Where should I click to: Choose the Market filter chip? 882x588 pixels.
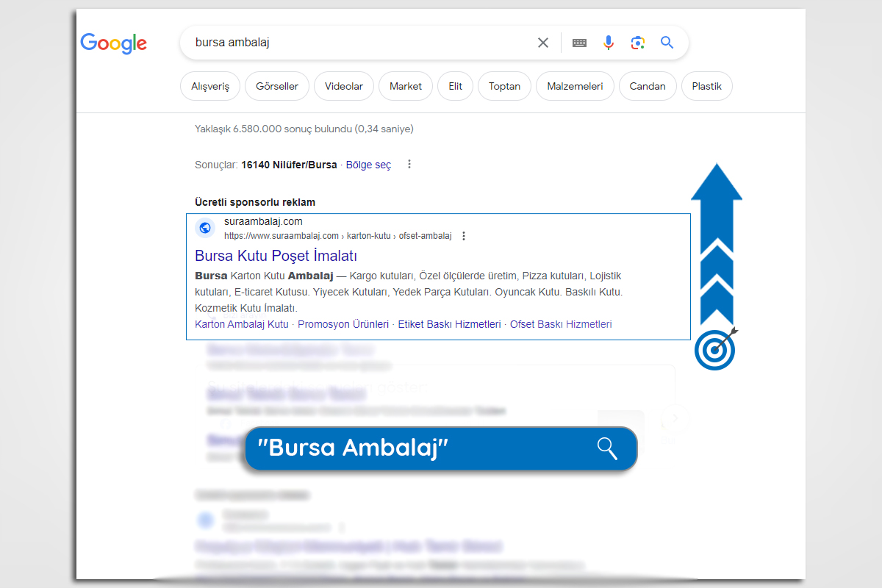406,86
